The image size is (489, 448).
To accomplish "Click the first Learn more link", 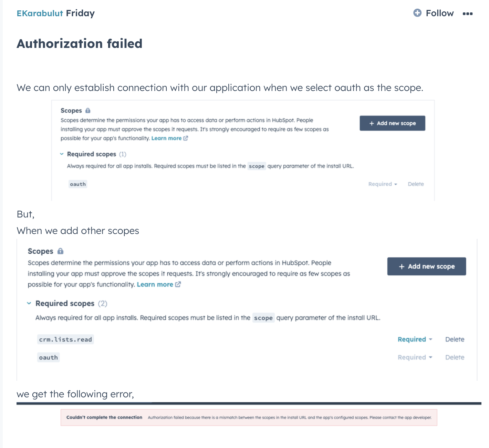I will [167, 138].
